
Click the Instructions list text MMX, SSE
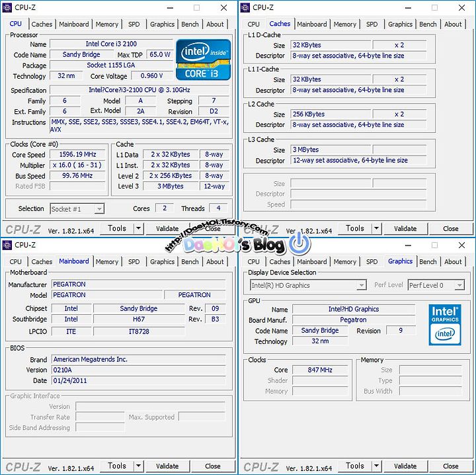pyautogui.click(x=139, y=126)
